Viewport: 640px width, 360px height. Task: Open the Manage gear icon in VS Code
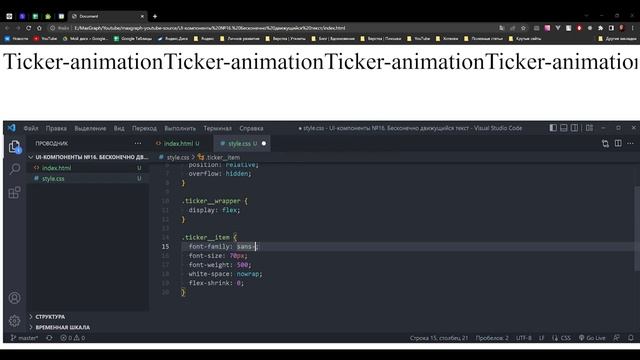[x=14, y=321]
